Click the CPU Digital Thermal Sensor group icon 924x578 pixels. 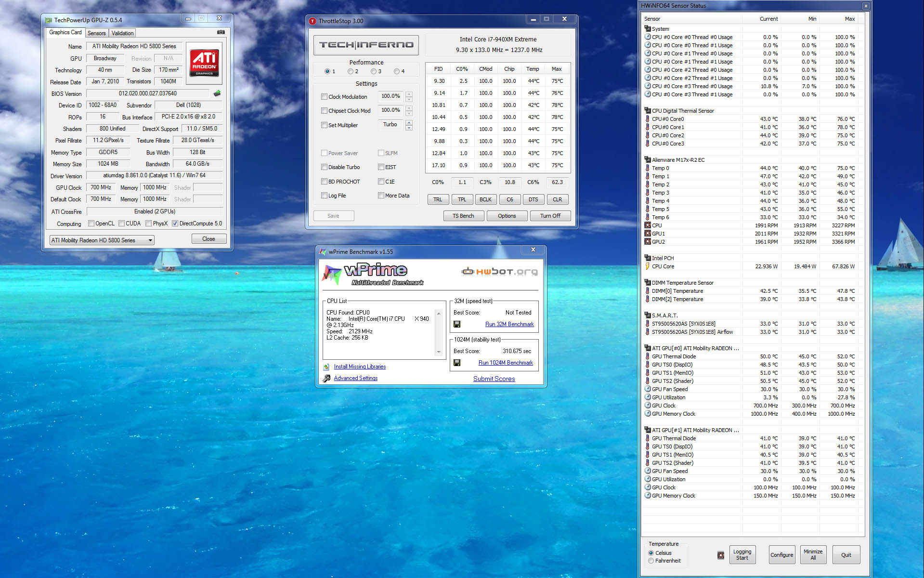tap(648, 111)
